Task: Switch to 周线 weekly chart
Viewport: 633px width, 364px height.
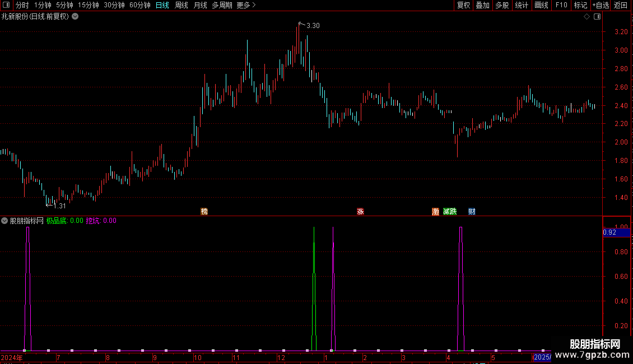Action: (x=181, y=5)
